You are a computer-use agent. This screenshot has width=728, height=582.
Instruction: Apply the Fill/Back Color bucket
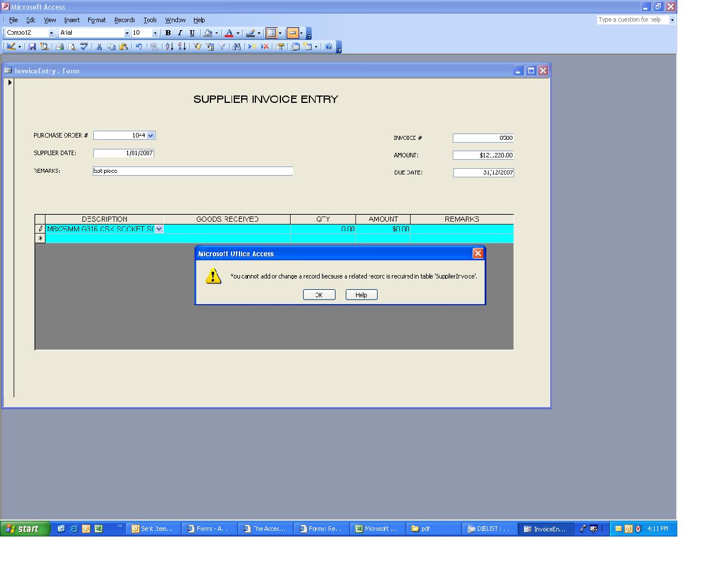(x=208, y=33)
